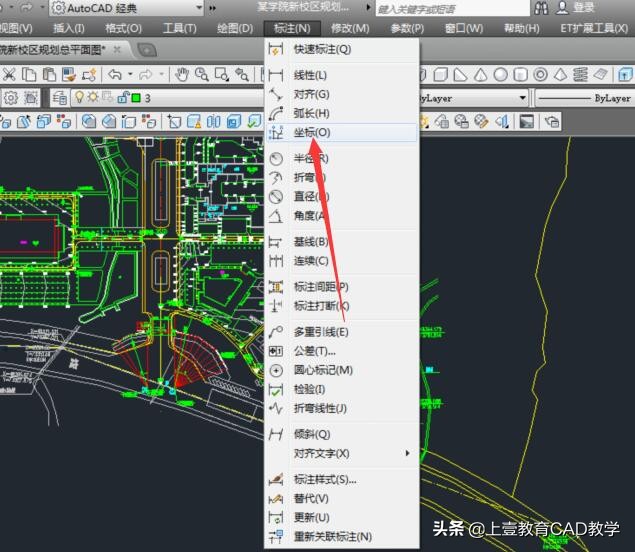Open the Layer Properties Manager icon
The height and width of the screenshot is (552, 635).
(x=60, y=98)
